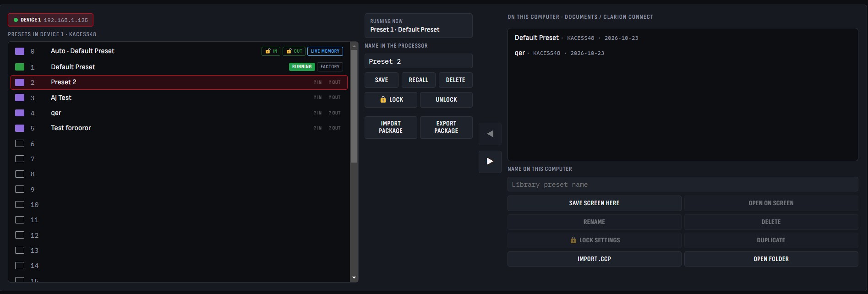The width and height of the screenshot is (868, 294).
Task: Select the Test forooror preset name
Action: pyautogui.click(x=71, y=128)
